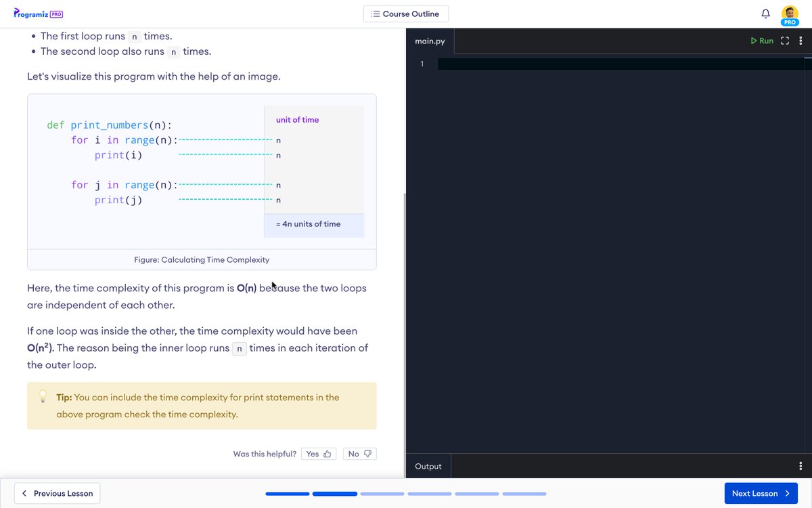This screenshot has width=812, height=508.
Task: Open the notifications bell
Action: pyautogui.click(x=766, y=14)
